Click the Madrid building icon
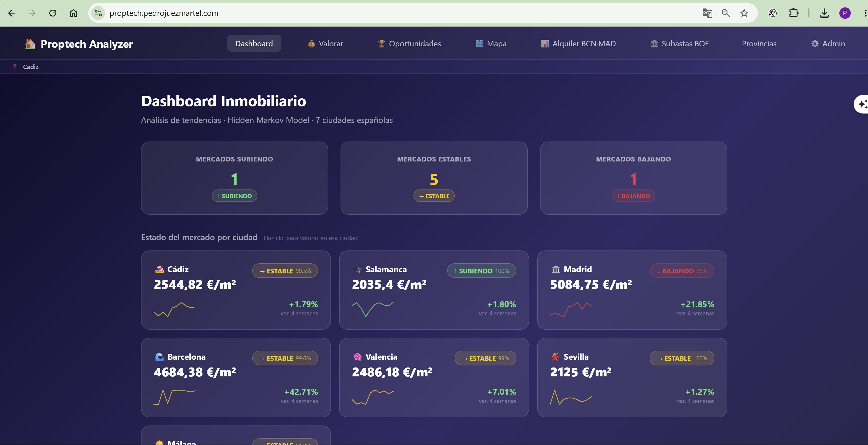Viewport: 868px width, 445px height. [x=556, y=269]
